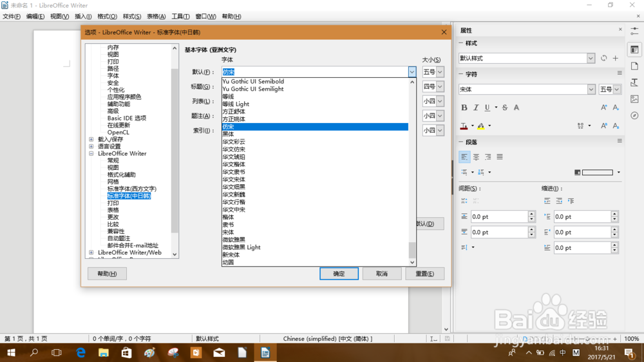Expand the LibreOffice Writer/Web tree node
The height and width of the screenshot is (362, 644).
(91, 252)
